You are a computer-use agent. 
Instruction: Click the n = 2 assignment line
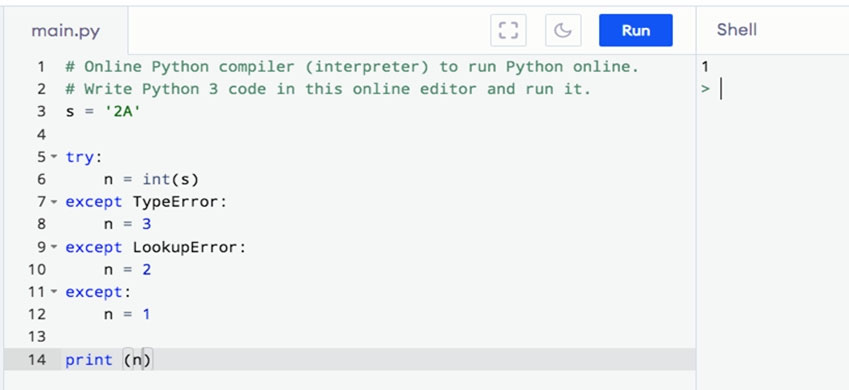[128, 269]
